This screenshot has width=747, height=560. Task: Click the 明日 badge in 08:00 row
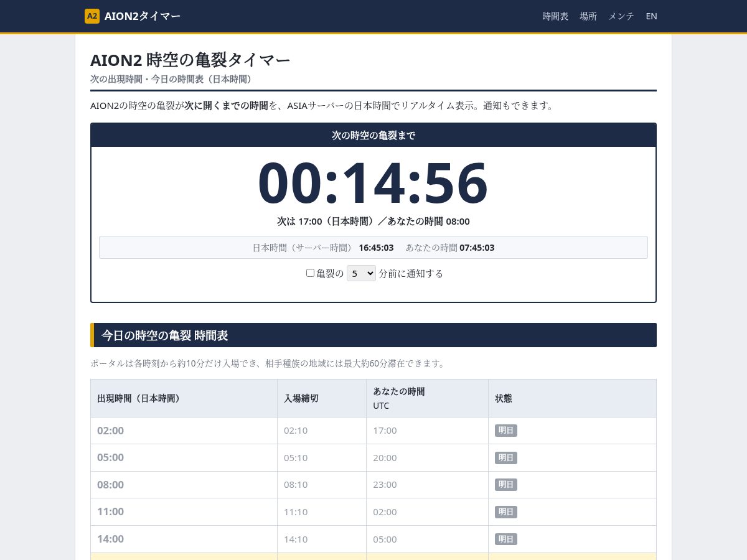click(506, 485)
